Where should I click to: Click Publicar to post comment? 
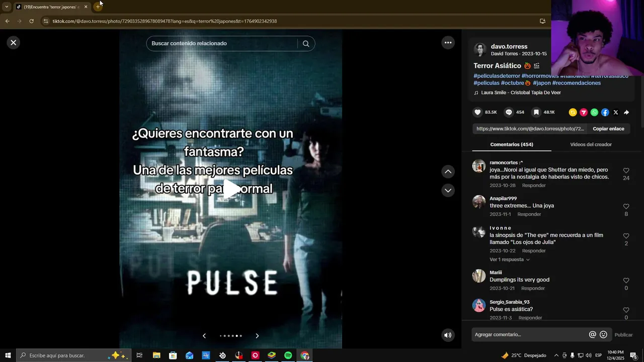623,335
